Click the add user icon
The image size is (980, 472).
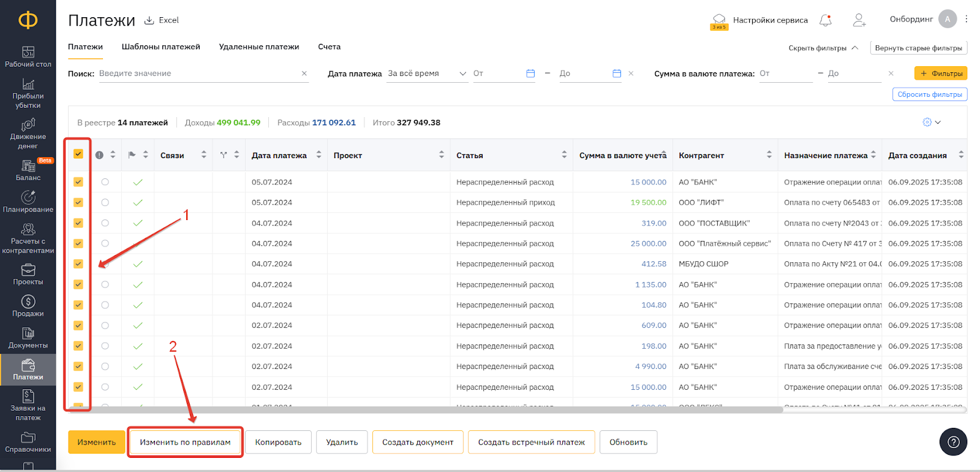click(859, 20)
